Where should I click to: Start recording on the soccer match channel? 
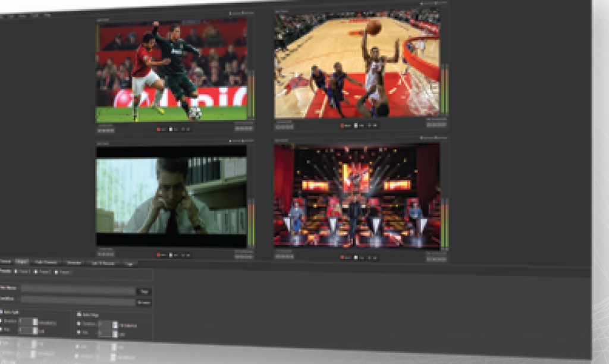159,128
